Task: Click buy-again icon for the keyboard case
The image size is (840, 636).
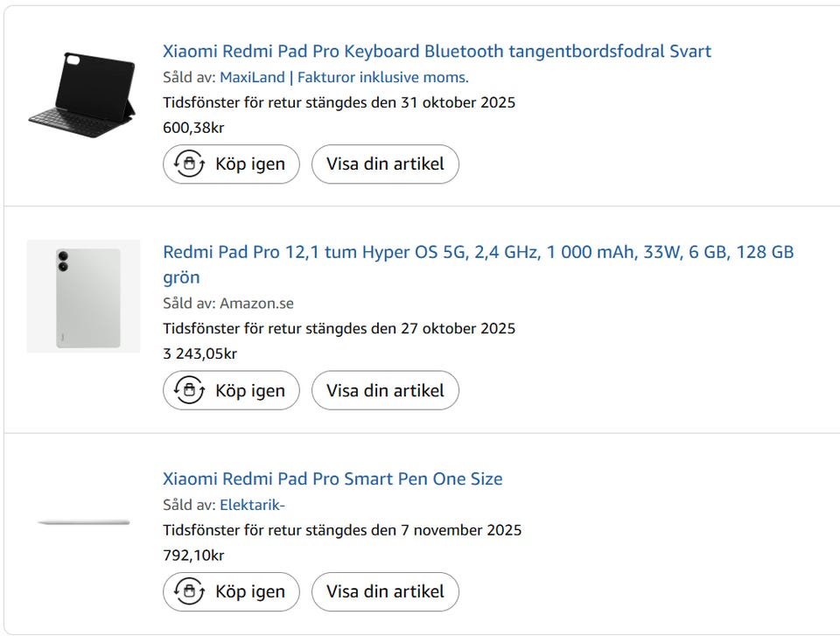Action: pyautogui.click(x=189, y=164)
